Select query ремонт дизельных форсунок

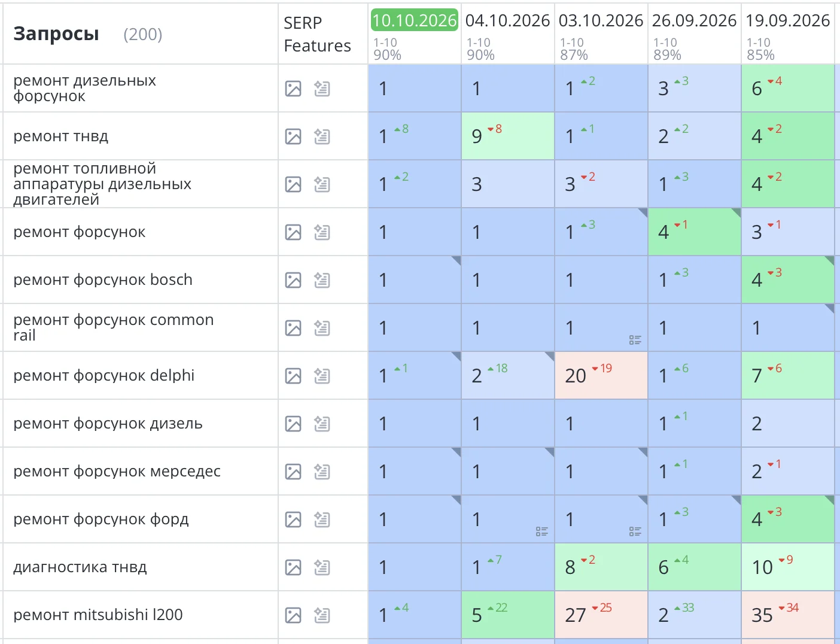click(84, 89)
